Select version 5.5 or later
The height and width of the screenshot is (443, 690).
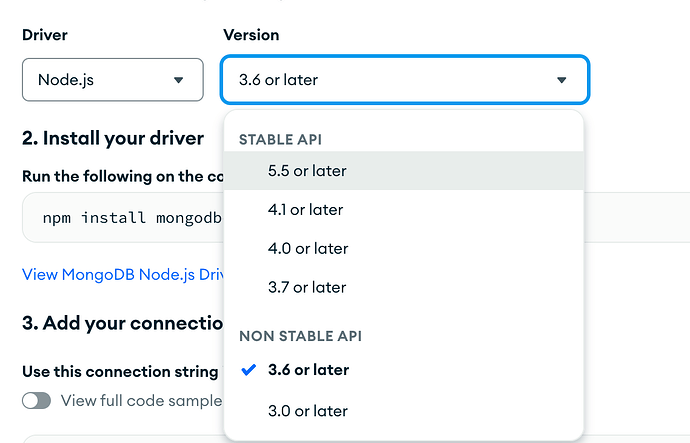coord(307,171)
